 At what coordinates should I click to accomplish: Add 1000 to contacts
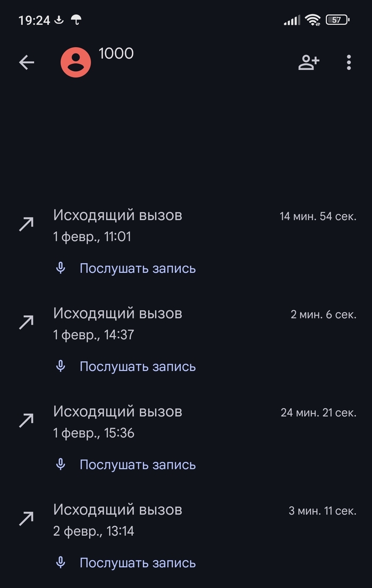click(308, 63)
